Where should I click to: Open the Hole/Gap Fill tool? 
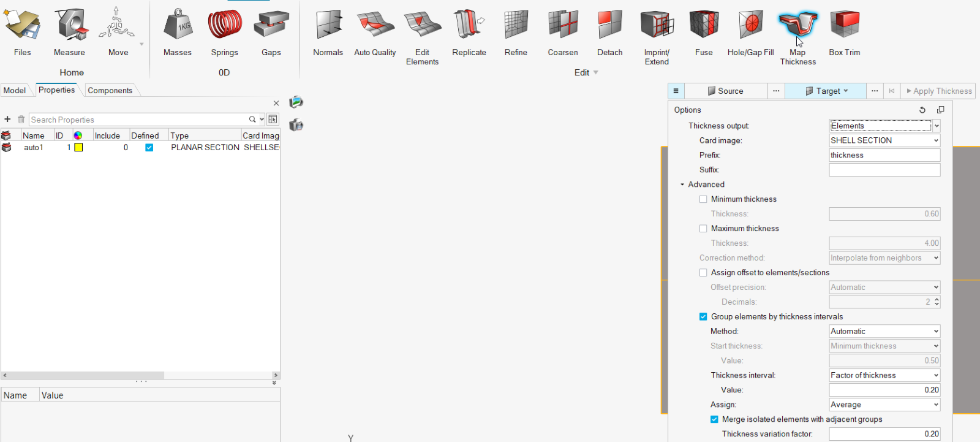(x=751, y=32)
